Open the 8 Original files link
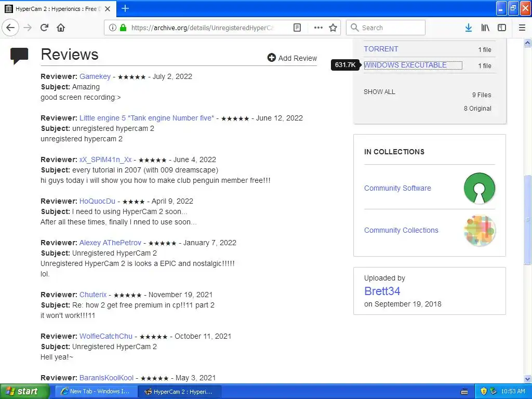This screenshot has width=532, height=399. tap(477, 109)
